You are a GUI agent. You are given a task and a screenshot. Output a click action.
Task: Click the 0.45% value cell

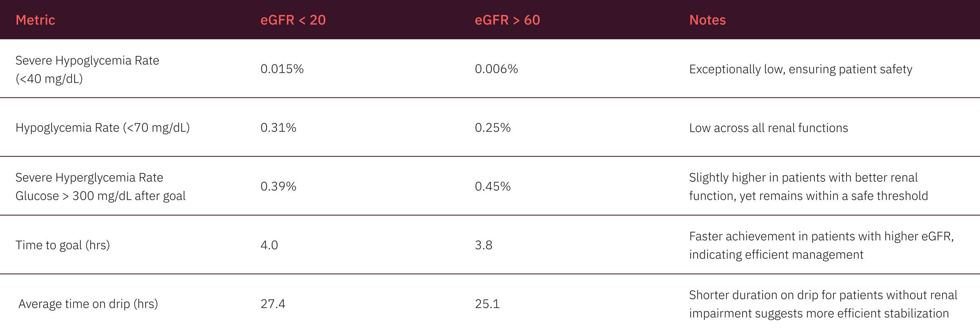[x=492, y=186]
